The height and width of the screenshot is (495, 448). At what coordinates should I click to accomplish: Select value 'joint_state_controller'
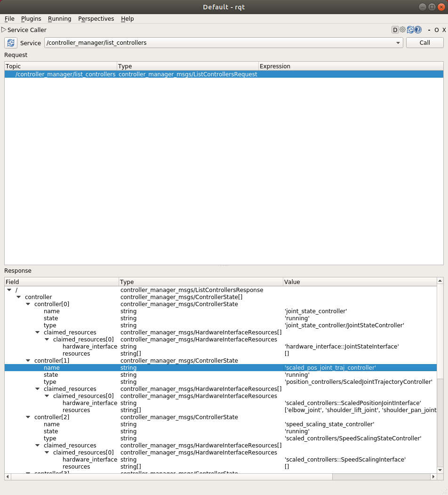coord(316,311)
